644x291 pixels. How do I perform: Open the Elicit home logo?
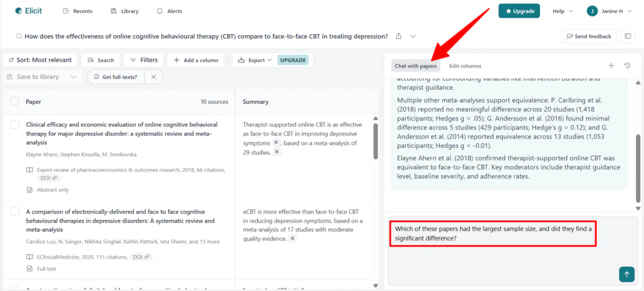(x=28, y=11)
